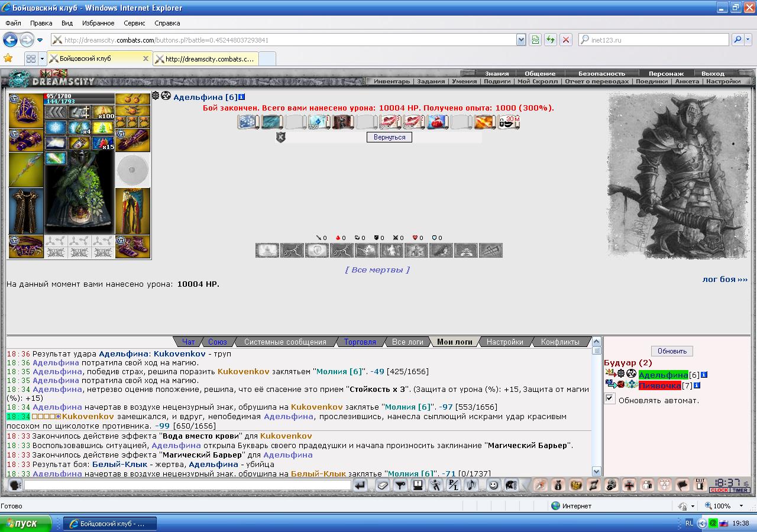Click the inet123.ru search box
The height and width of the screenshot is (532, 757).
654,40
